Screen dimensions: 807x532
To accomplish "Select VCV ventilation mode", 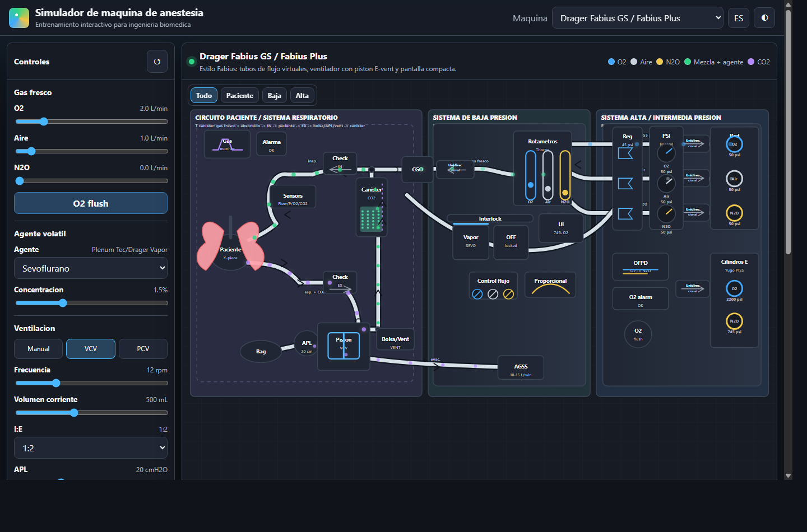I will point(91,349).
